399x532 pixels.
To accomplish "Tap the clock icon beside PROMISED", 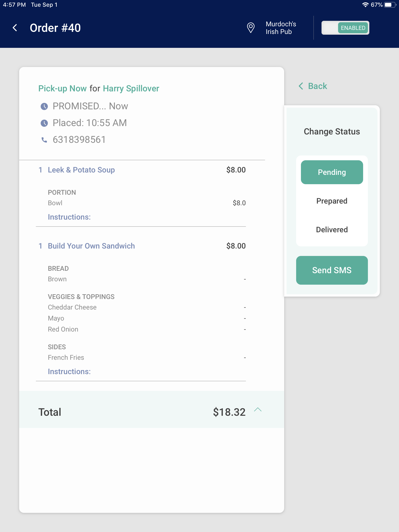I will (x=44, y=106).
